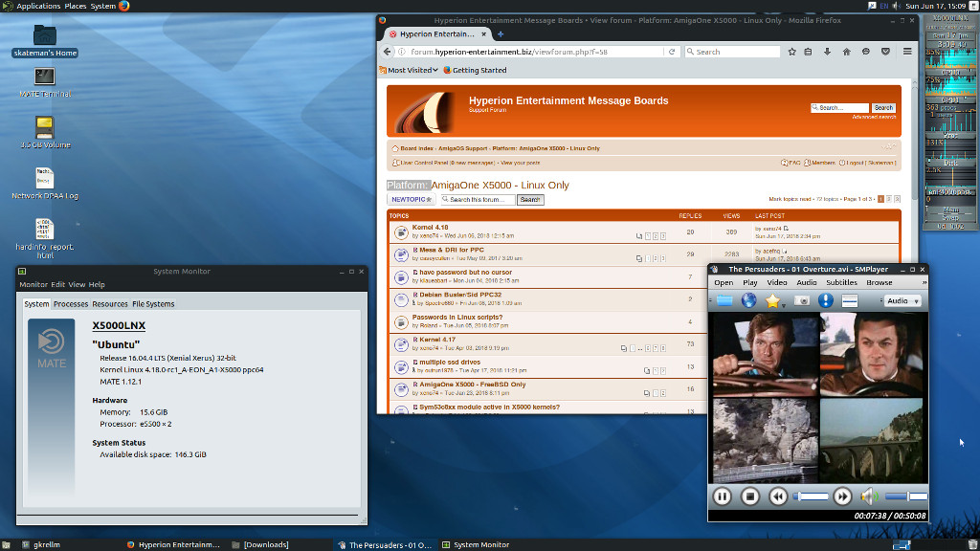The image size is (980, 551).
Task: Open the SMPlayer Open menu
Action: 724,283
